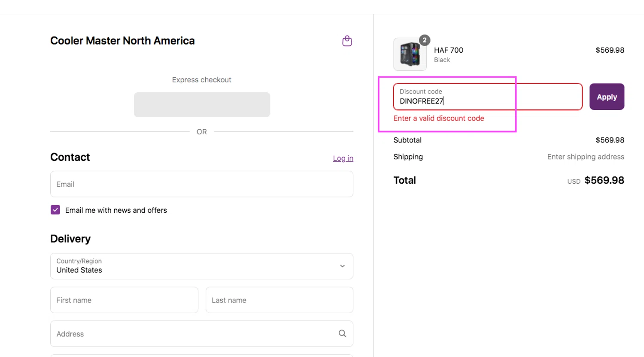Open the shopping bag cart icon

[x=347, y=41]
